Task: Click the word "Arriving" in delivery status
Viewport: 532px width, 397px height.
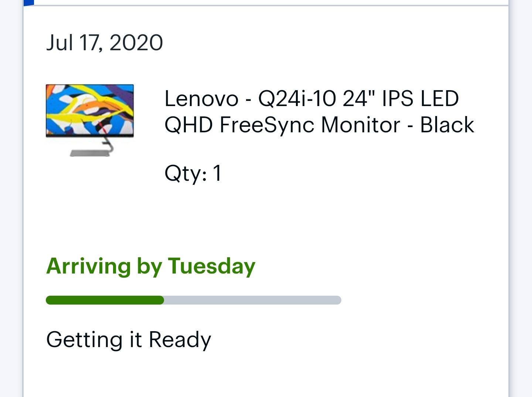Action: coord(88,266)
